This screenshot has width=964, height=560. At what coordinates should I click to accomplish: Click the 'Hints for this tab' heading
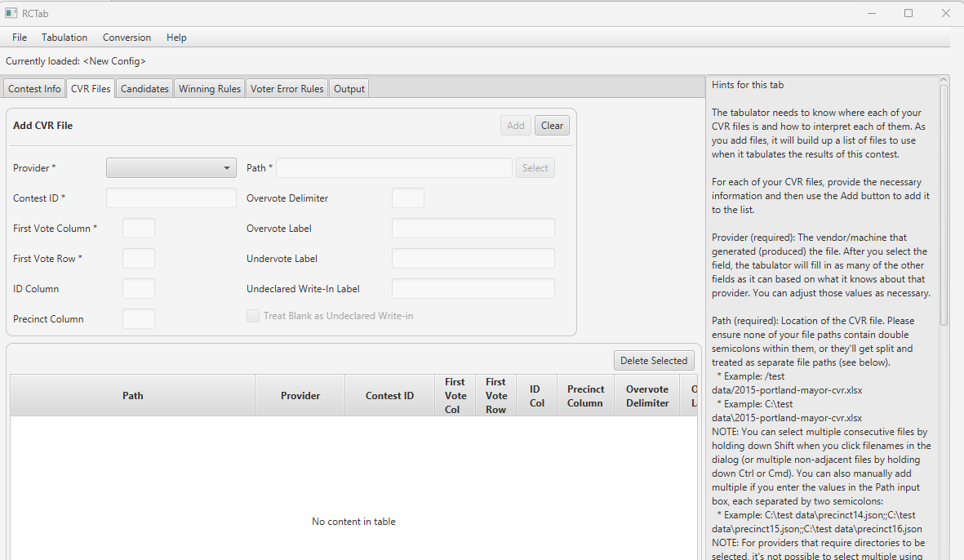click(748, 85)
